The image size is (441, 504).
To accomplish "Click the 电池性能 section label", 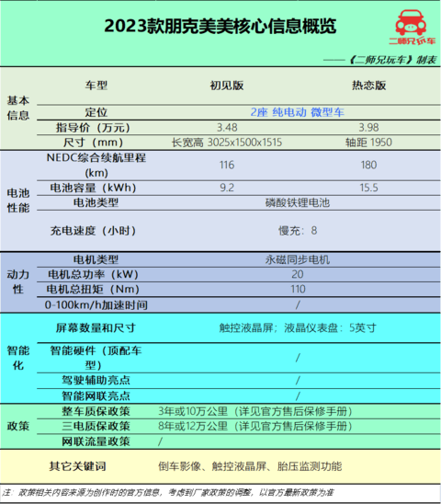I will [x=18, y=200].
